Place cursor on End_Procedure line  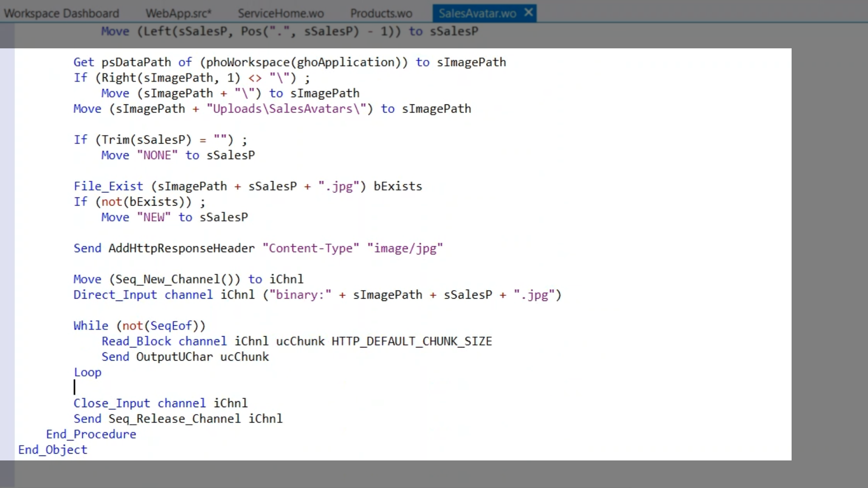[x=91, y=434]
